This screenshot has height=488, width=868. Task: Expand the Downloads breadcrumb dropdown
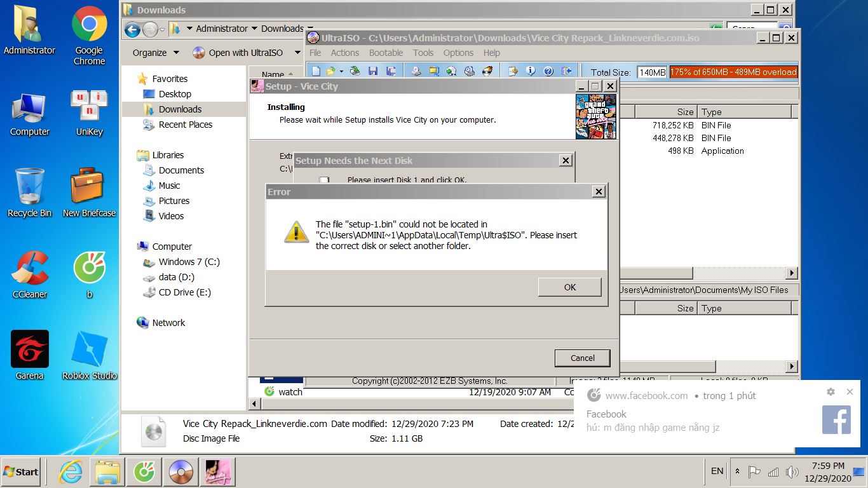309,29
